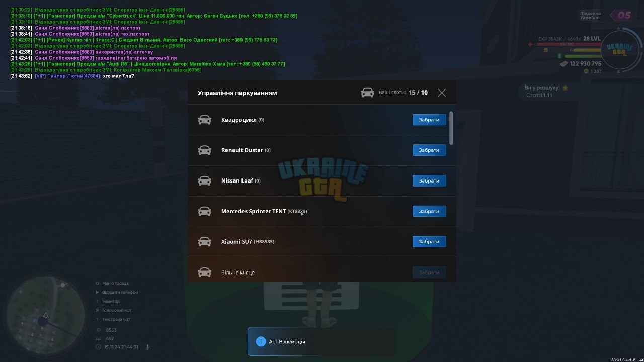Click the info icon in ALT Взаємодія notice
The width and height of the screenshot is (644, 362).
tap(261, 341)
